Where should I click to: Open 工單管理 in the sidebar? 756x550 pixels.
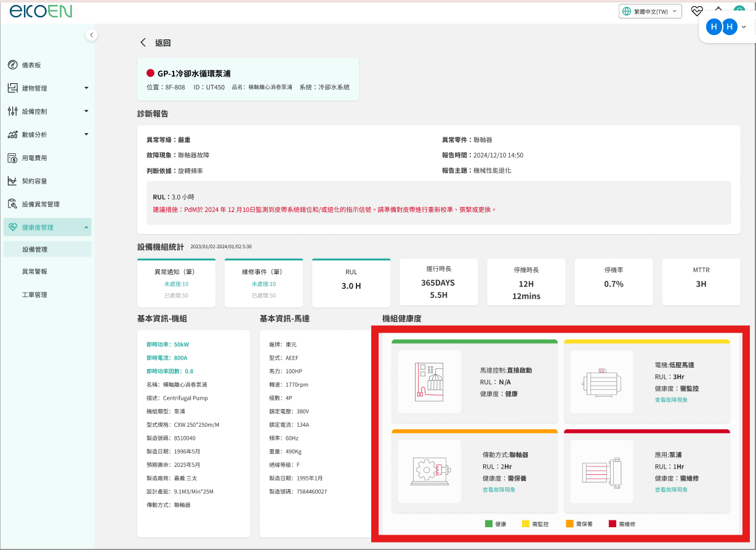[x=34, y=295]
